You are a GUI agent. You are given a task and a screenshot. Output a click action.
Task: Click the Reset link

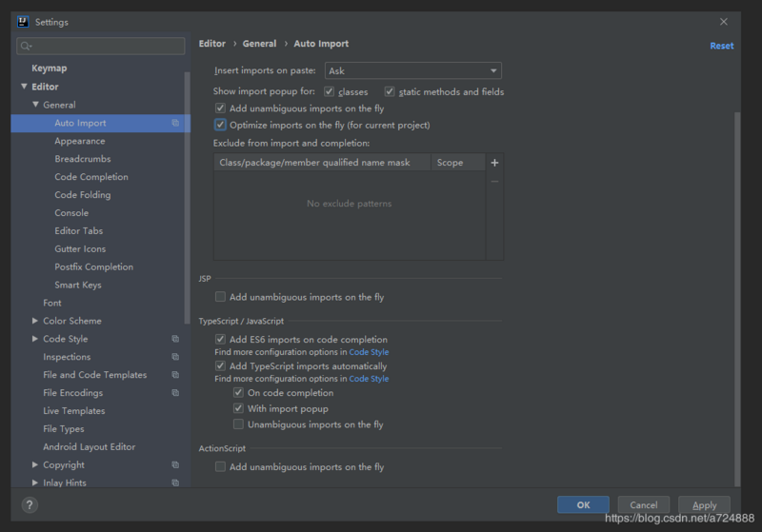coord(721,46)
